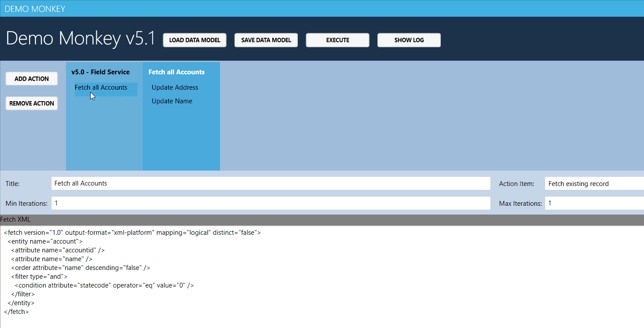Open the Action Item dropdown
This screenshot has height=328, width=644.
[594, 183]
